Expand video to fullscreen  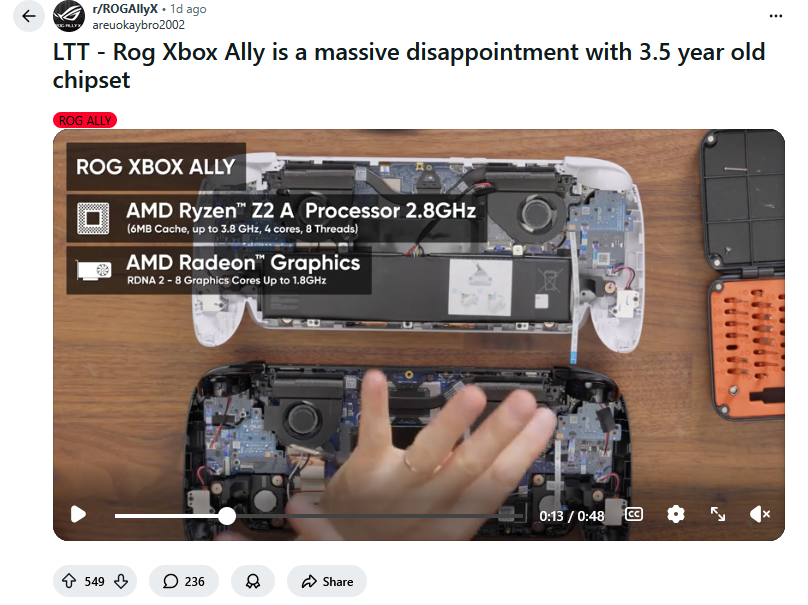(718, 514)
